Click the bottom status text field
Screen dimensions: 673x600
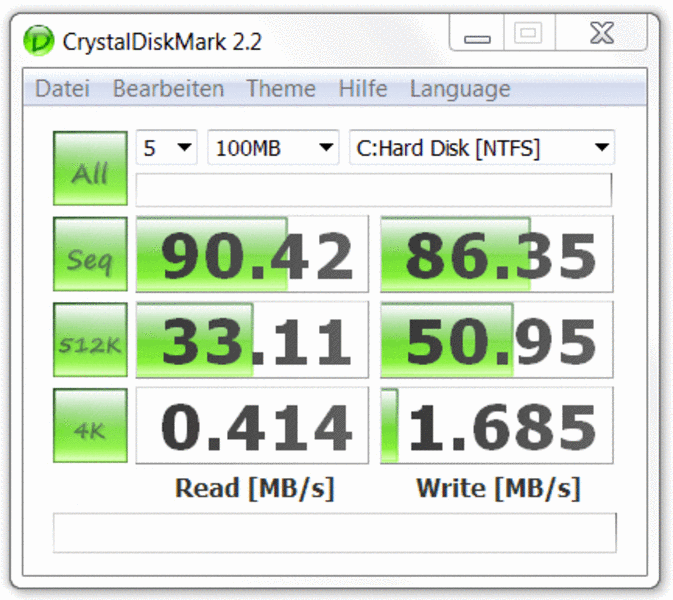(335, 533)
